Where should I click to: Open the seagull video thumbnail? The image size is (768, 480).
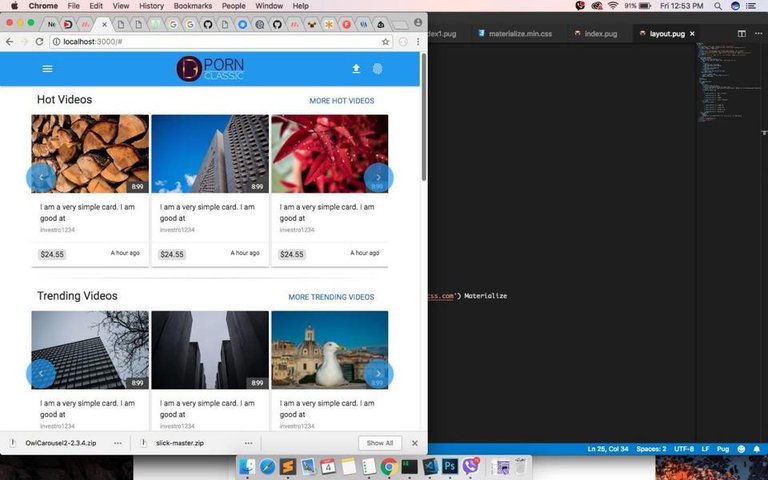(x=330, y=350)
